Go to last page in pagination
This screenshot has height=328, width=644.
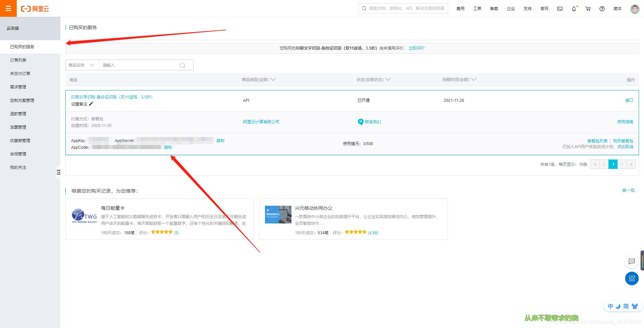point(631,164)
